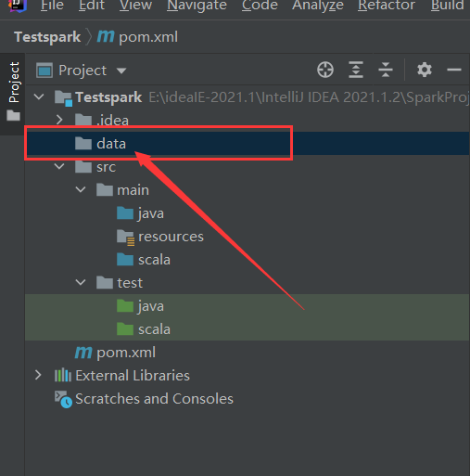Click the blue java source folder icon

click(x=125, y=213)
